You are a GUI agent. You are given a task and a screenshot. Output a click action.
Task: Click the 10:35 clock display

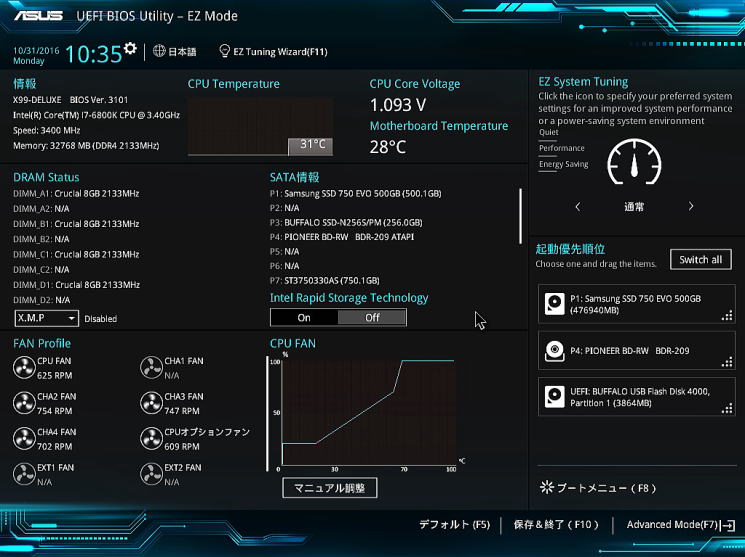[94, 54]
